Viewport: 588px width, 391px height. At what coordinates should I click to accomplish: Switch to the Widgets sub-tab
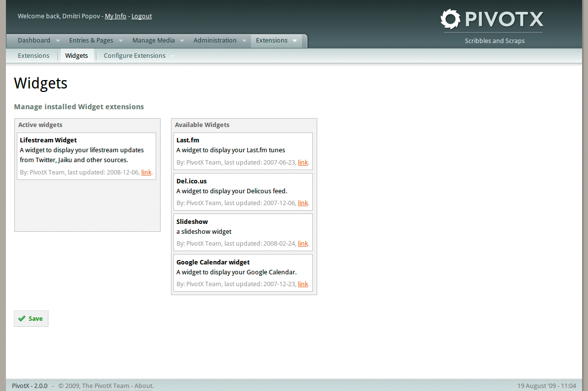click(77, 55)
